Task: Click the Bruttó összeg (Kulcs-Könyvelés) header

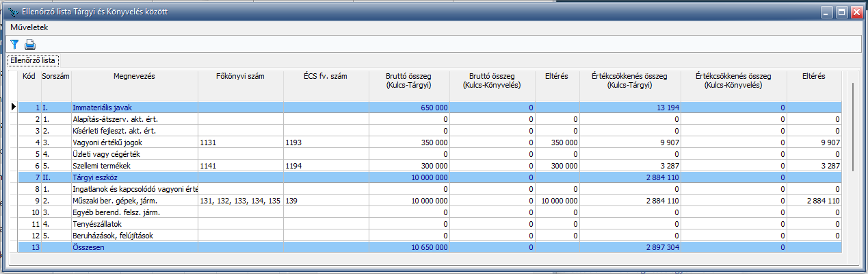Action: [x=492, y=85]
